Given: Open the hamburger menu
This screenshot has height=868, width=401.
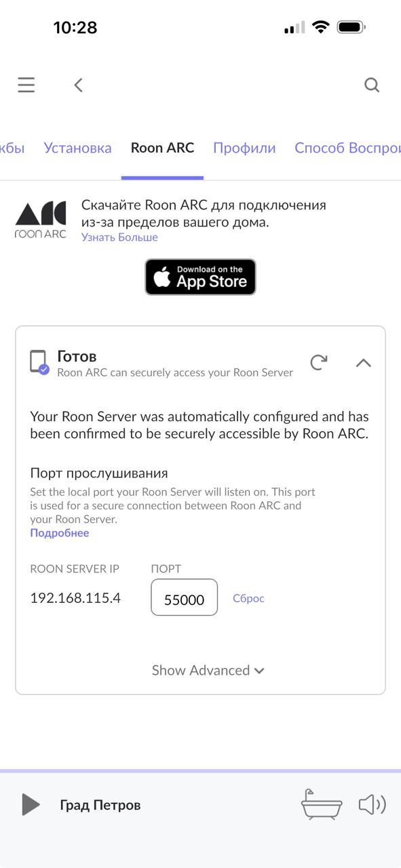Looking at the screenshot, I should click(x=26, y=85).
